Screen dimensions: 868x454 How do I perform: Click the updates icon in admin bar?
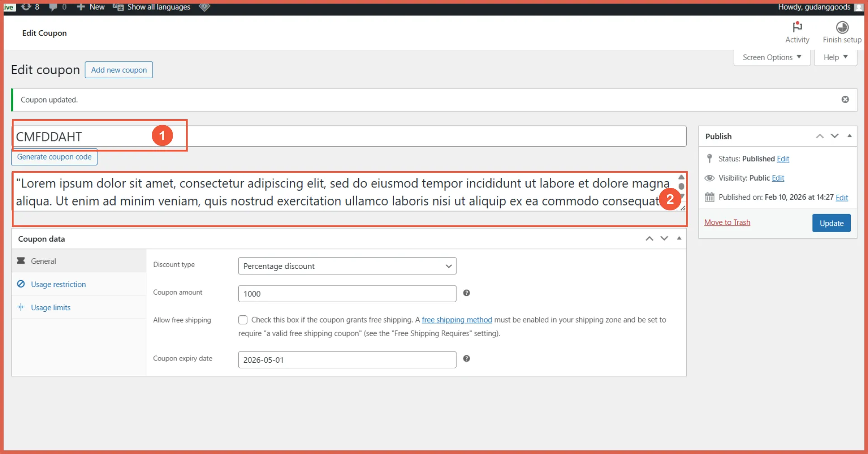(26, 7)
